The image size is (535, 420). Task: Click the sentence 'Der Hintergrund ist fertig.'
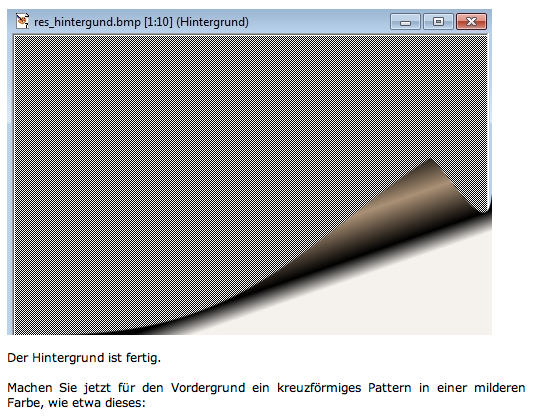(x=84, y=358)
